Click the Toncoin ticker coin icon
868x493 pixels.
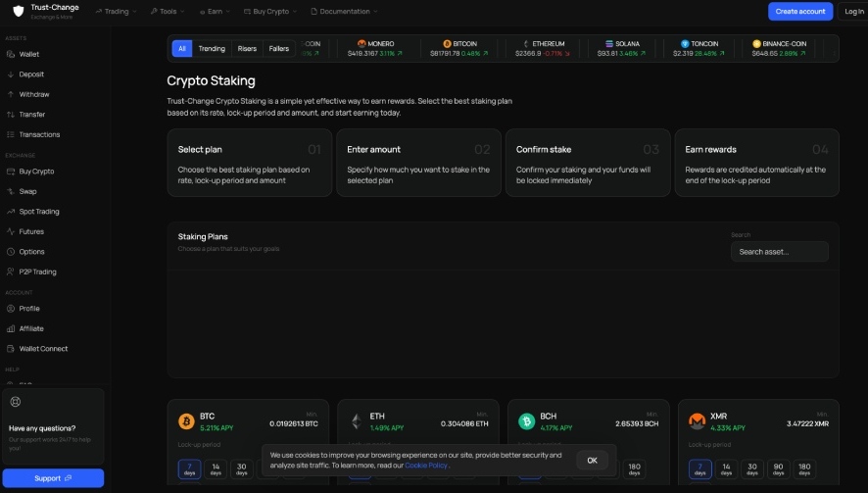pos(685,43)
